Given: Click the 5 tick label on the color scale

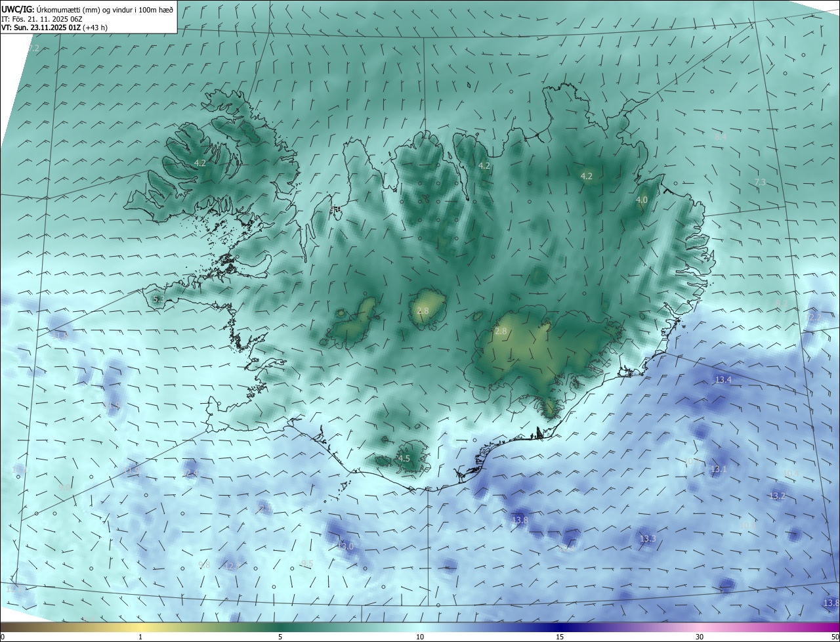Looking at the screenshot, I should click(280, 637).
